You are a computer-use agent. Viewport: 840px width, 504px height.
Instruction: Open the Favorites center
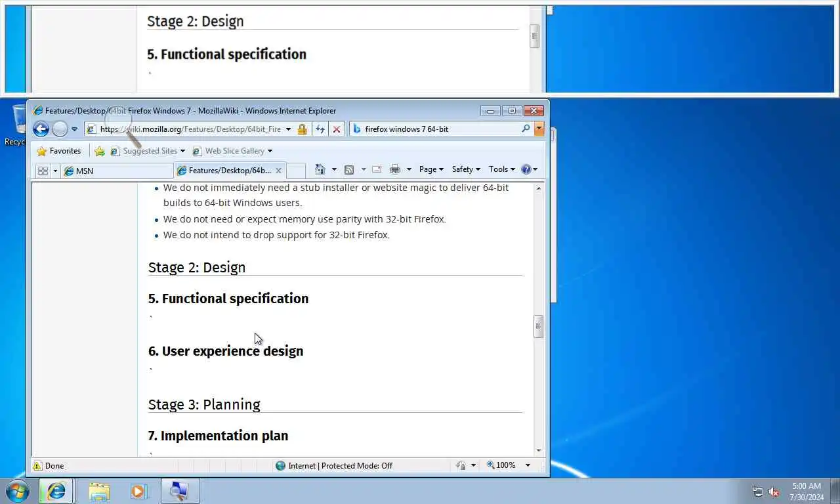click(59, 151)
